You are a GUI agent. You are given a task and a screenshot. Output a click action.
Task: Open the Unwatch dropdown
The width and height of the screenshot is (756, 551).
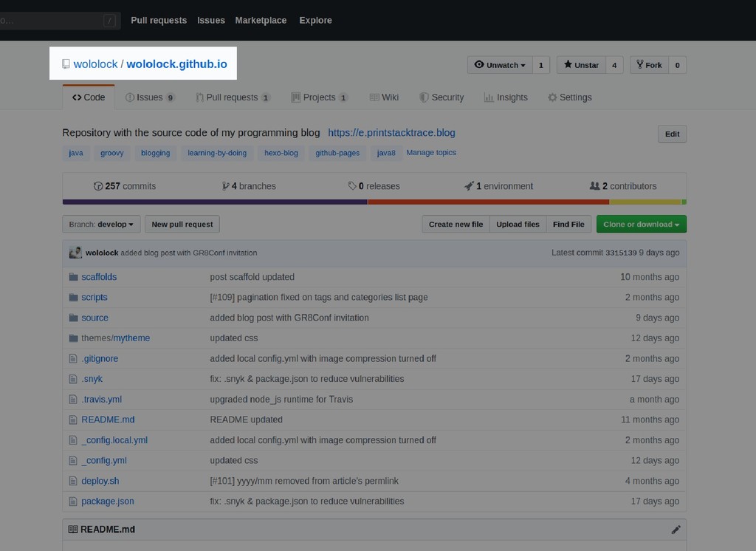coord(500,65)
